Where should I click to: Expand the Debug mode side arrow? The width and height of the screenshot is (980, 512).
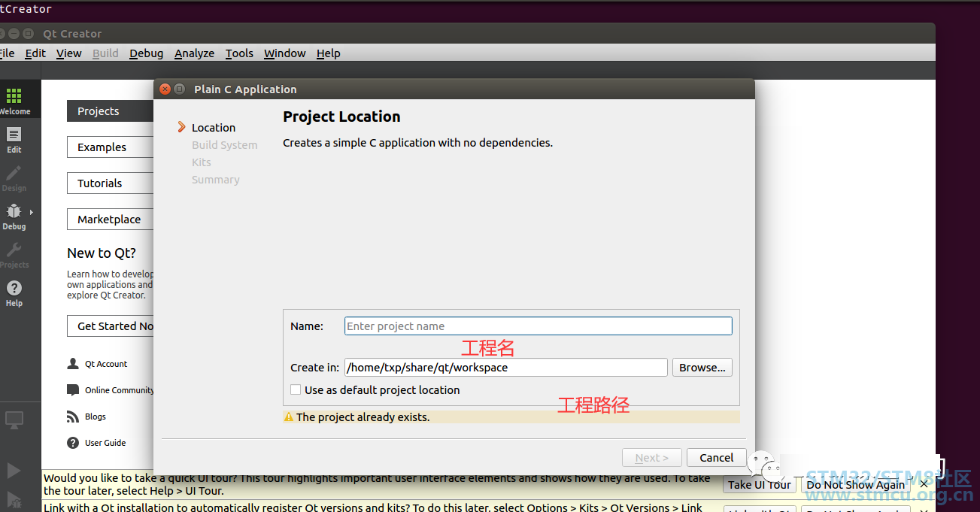coord(32,213)
